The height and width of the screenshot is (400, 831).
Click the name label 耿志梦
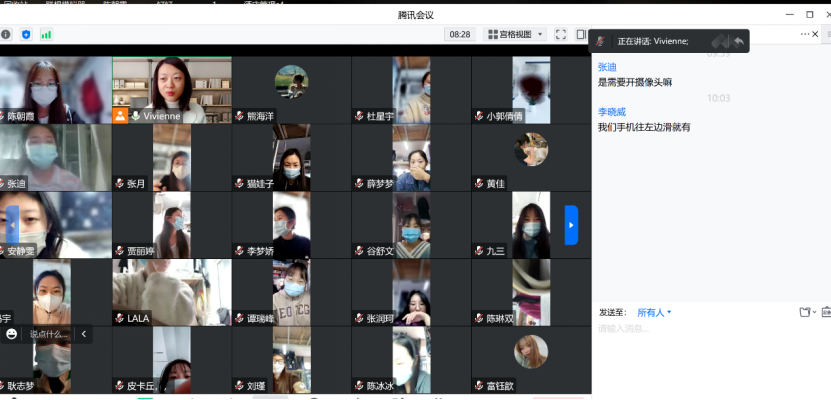point(20,386)
